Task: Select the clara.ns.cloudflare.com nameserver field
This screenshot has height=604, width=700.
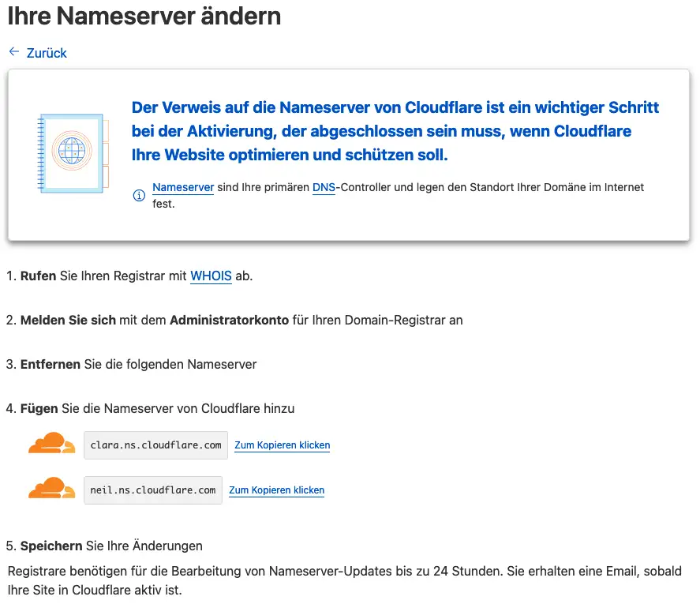Action: tap(155, 445)
